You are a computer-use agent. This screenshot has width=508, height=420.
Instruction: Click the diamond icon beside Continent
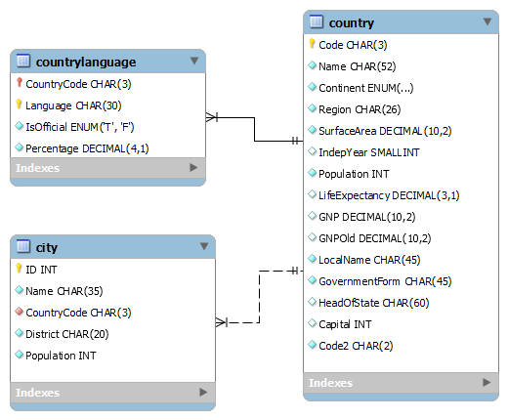point(313,87)
